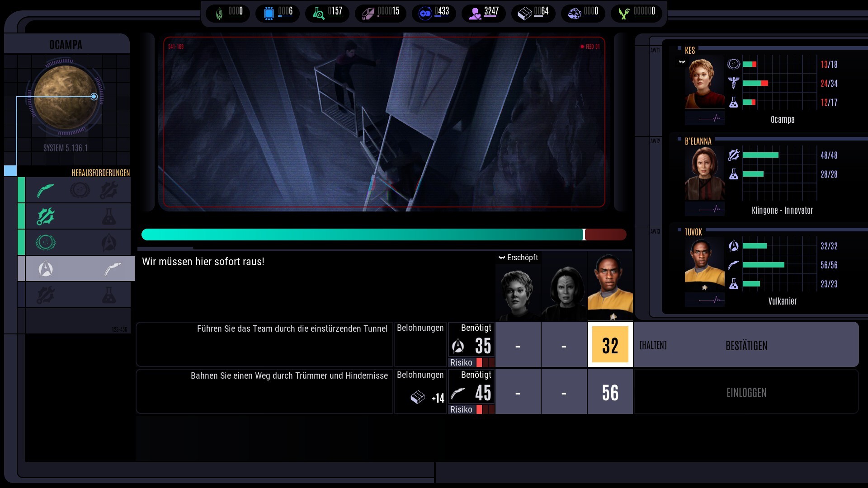Select Tuvok's 56 value for the debris option
The width and height of the screenshot is (868, 488).
click(610, 392)
